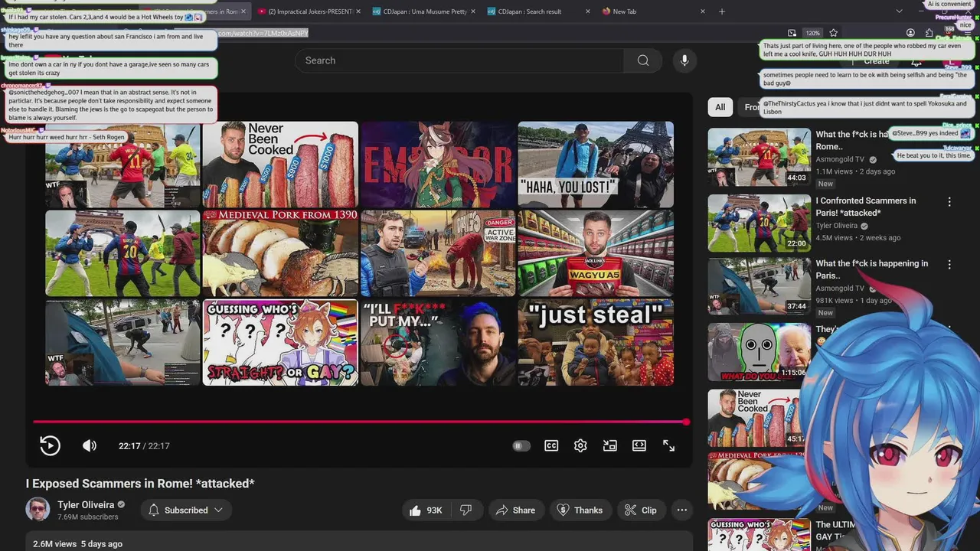Image resolution: width=980 pixels, height=551 pixels.
Task: Dislike the video with thumbs down
Action: point(465,510)
